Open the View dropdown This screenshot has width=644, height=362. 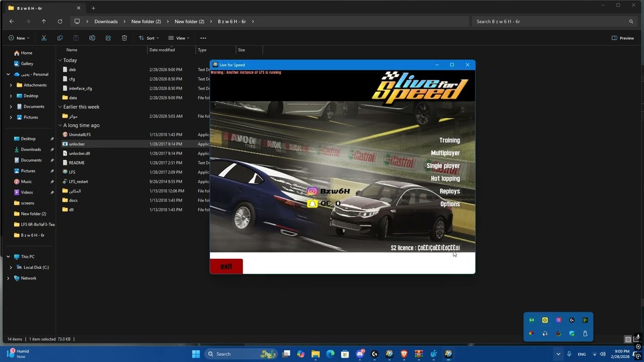tap(179, 38)
